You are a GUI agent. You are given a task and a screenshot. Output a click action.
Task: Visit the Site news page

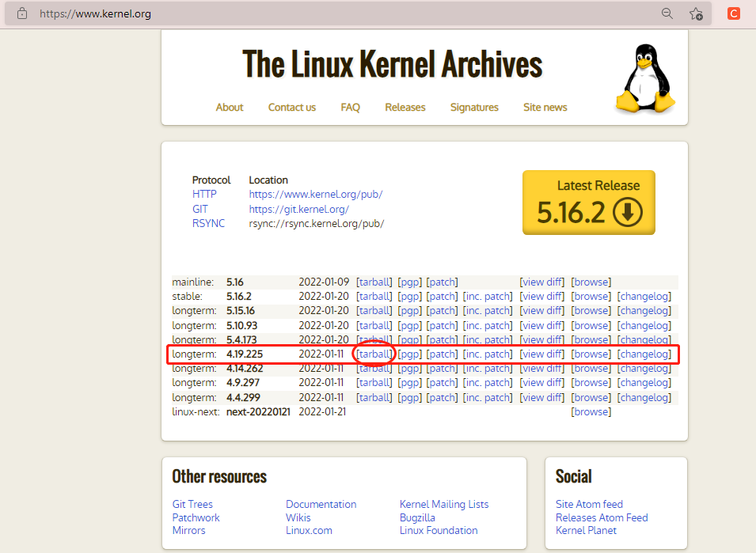tap(545, 107)
